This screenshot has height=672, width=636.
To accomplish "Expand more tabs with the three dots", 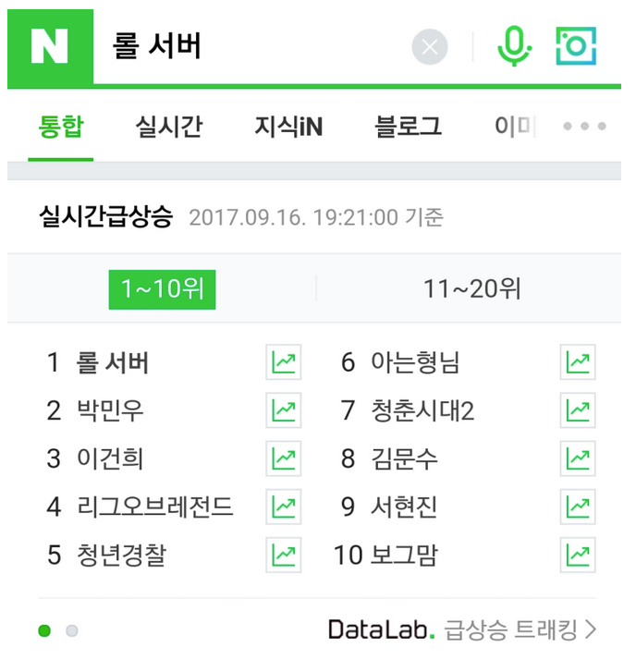I will pos(585,127).
